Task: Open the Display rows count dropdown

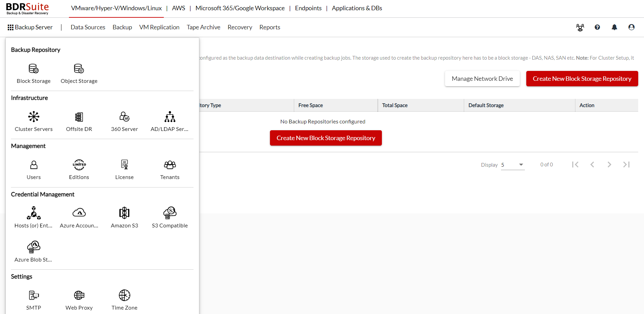Action: coord(513,165)
